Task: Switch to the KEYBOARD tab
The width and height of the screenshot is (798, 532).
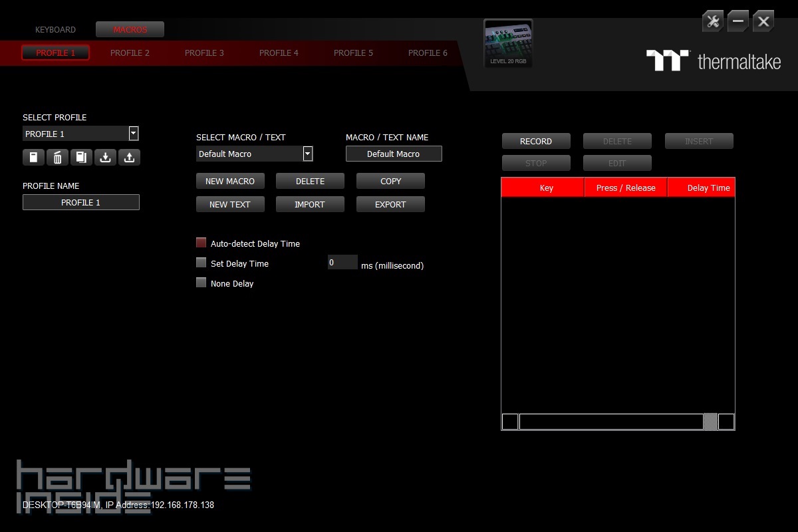Action: pyautogui.click(x=56, y=30)
